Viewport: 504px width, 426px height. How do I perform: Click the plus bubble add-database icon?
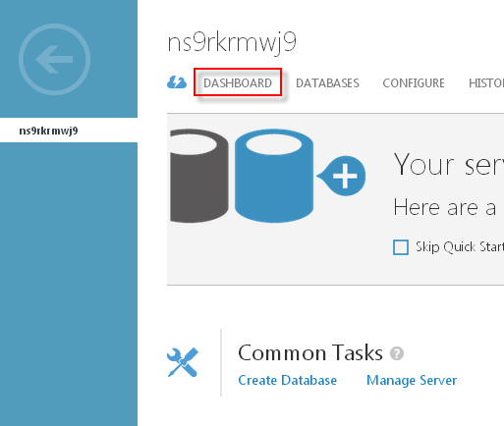(x=342, y=176)
